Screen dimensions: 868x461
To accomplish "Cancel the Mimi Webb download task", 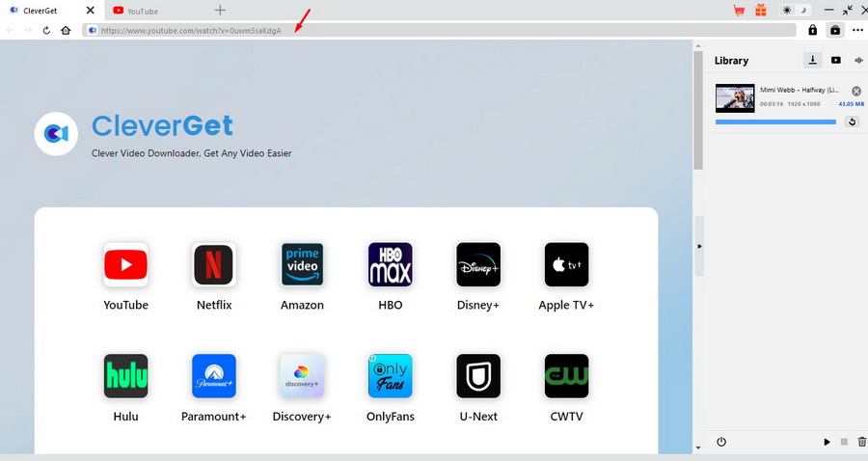I will [856, 91].
